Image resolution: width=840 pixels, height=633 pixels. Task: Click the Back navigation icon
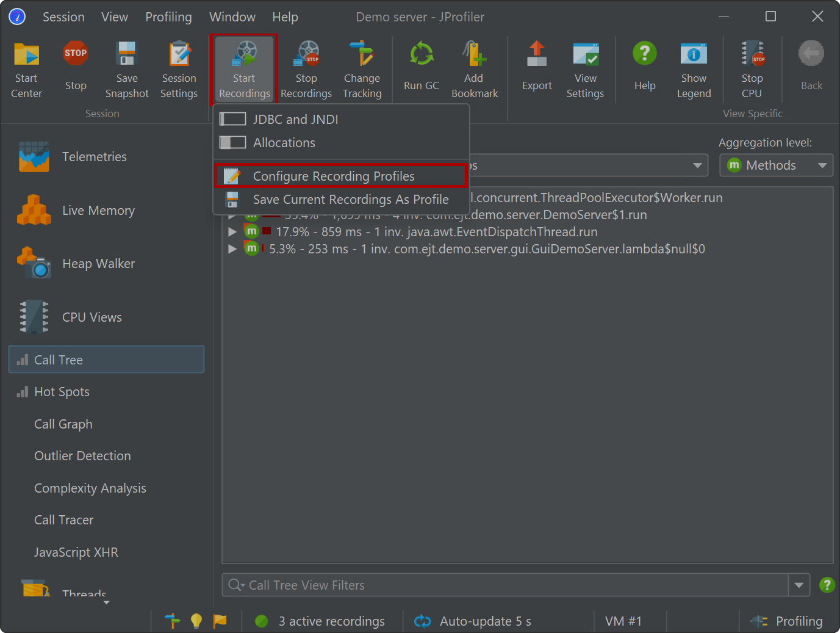tap(811, 67)
